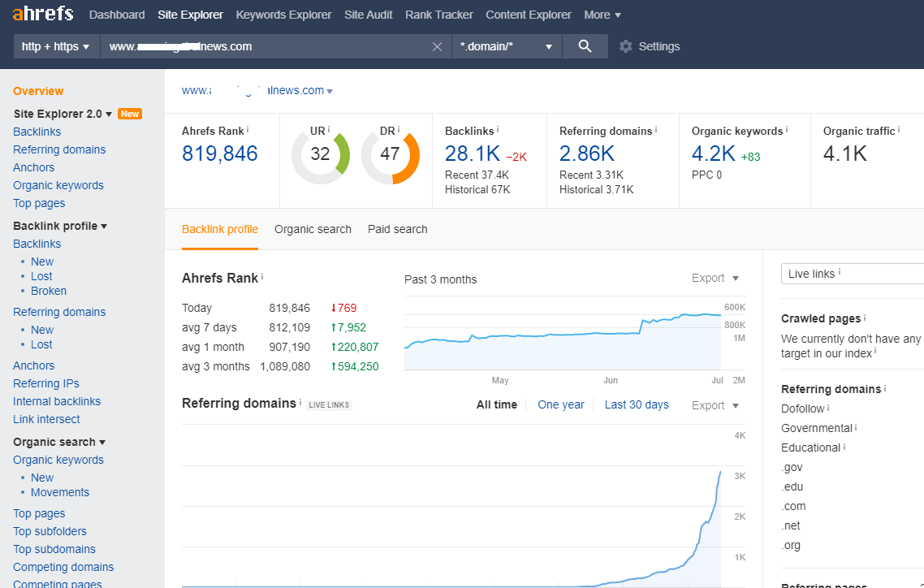The width and height of the screenshot is (924, 588).
Task: Open Competing domains in the sidebar
Action: 63,568
